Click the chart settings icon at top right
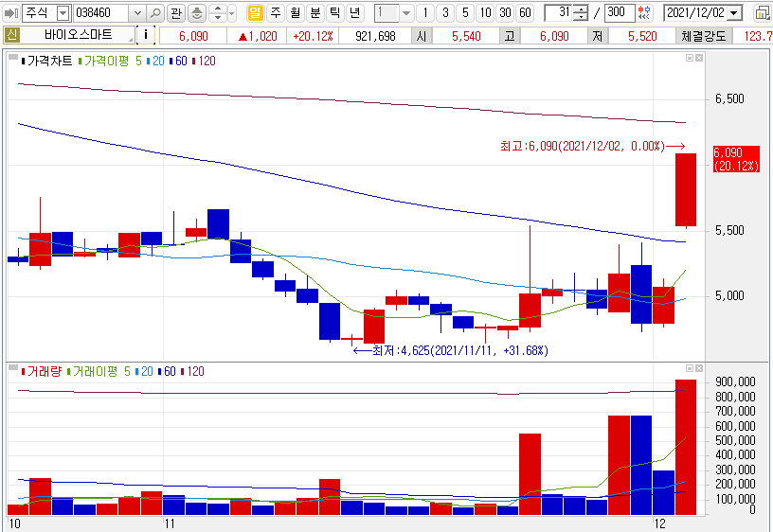773x532 pixels. tap(764, 13)
